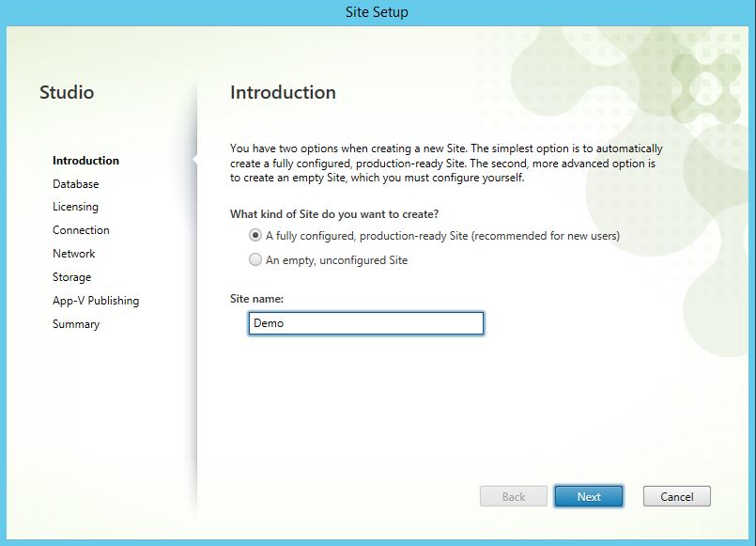Open the Licensing step

75,207
